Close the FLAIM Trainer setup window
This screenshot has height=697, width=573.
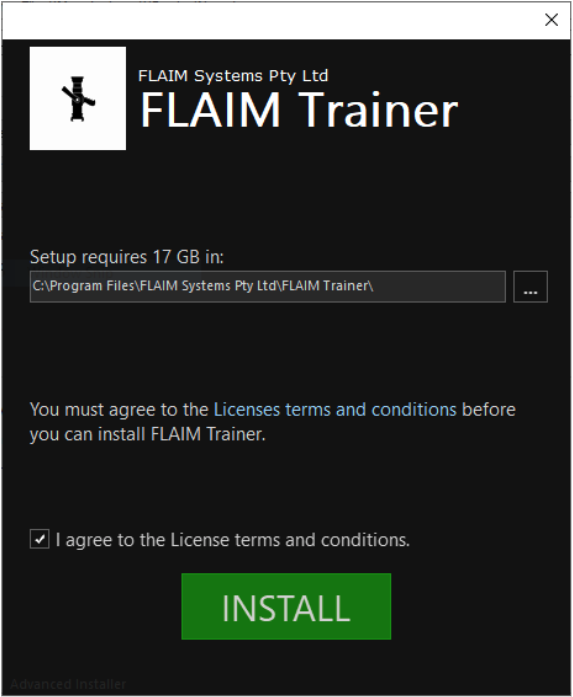point(551,20)
